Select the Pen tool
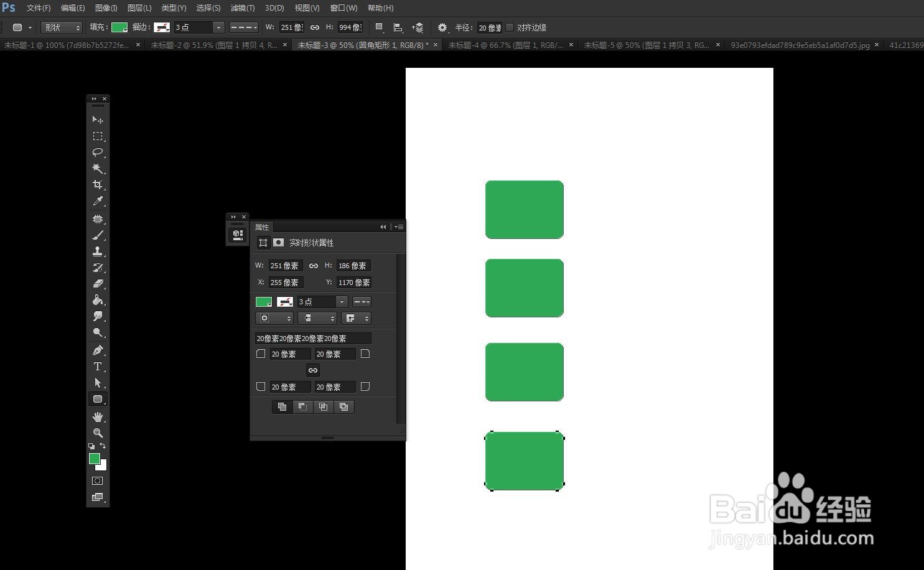This screenshot has height=570, width=924. [98, 350]
